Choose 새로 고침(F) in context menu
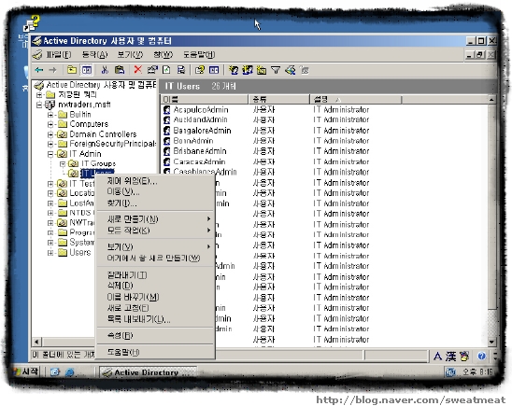The width and height of the screenshot is (512, 420). coord(155,308)
